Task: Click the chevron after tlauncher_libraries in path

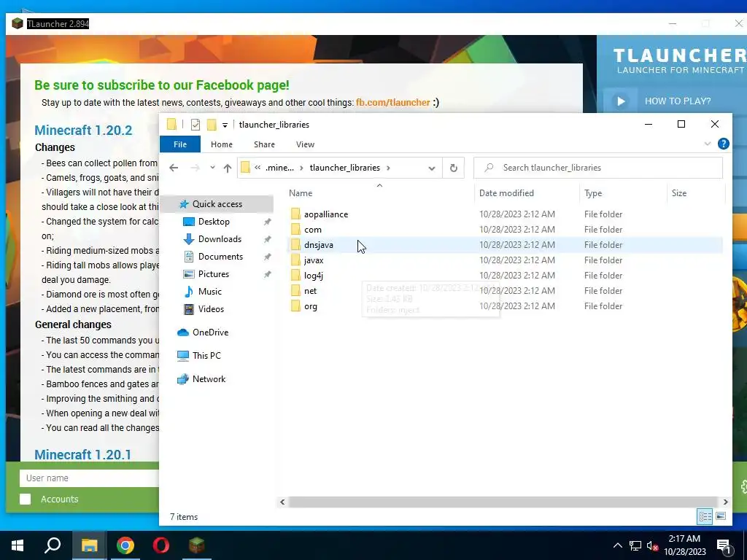Action: pyautogui.click(x=388, y=168)
